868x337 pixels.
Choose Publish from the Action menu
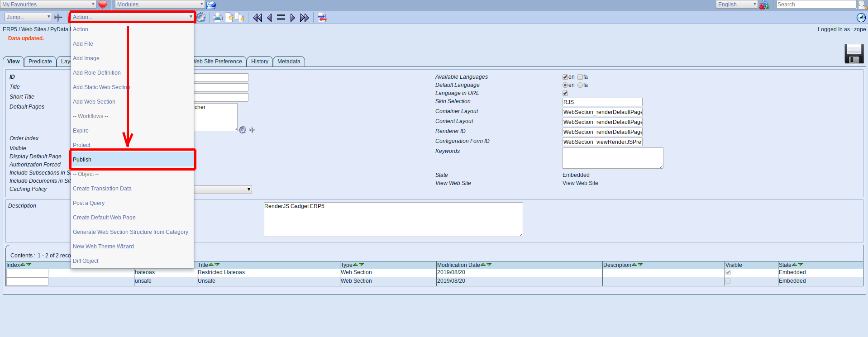(x=132, y=160)
